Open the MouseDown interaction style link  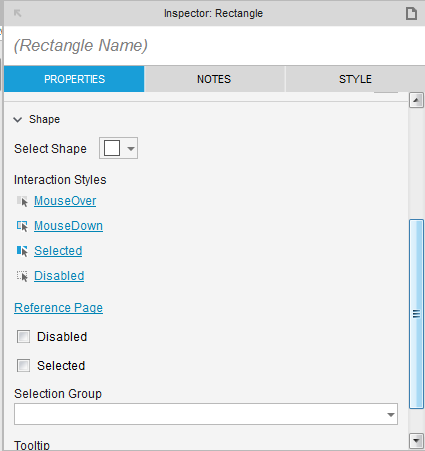click(68, 226)
